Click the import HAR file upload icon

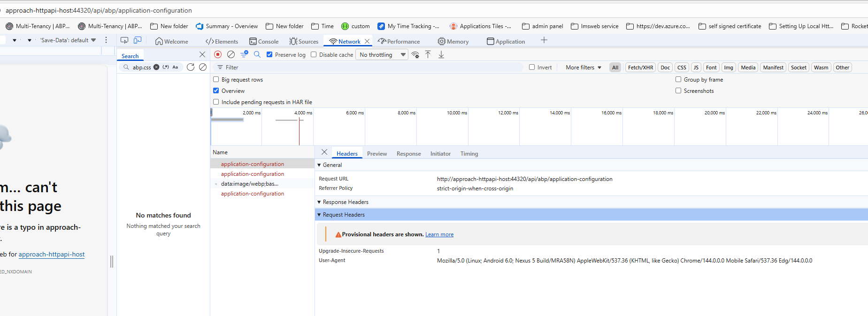(x=428, y=54)
